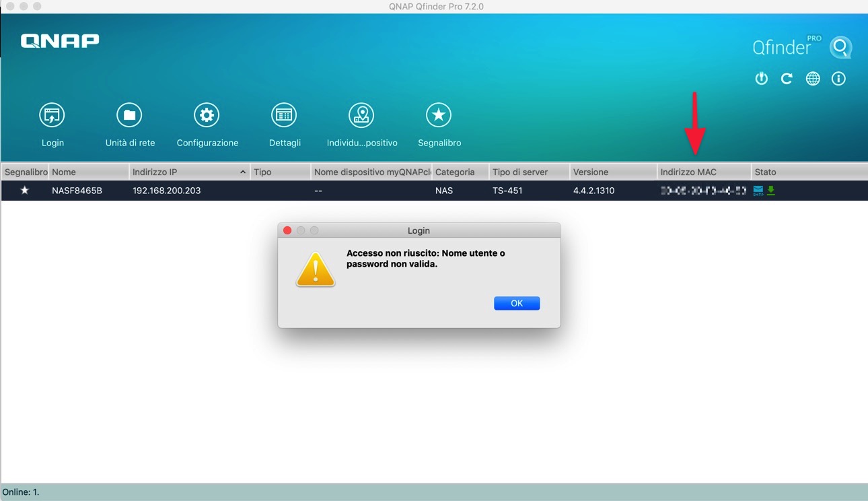Click the Qfinder search magnifier logo
The width and height of the screenshot is (868, 501).
tap(840, 48)
